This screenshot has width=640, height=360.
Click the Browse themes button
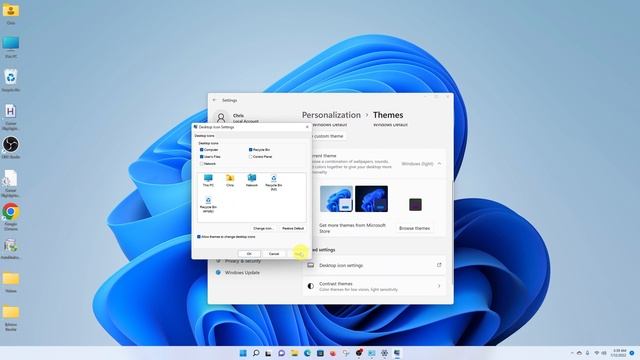coord(414,228)
